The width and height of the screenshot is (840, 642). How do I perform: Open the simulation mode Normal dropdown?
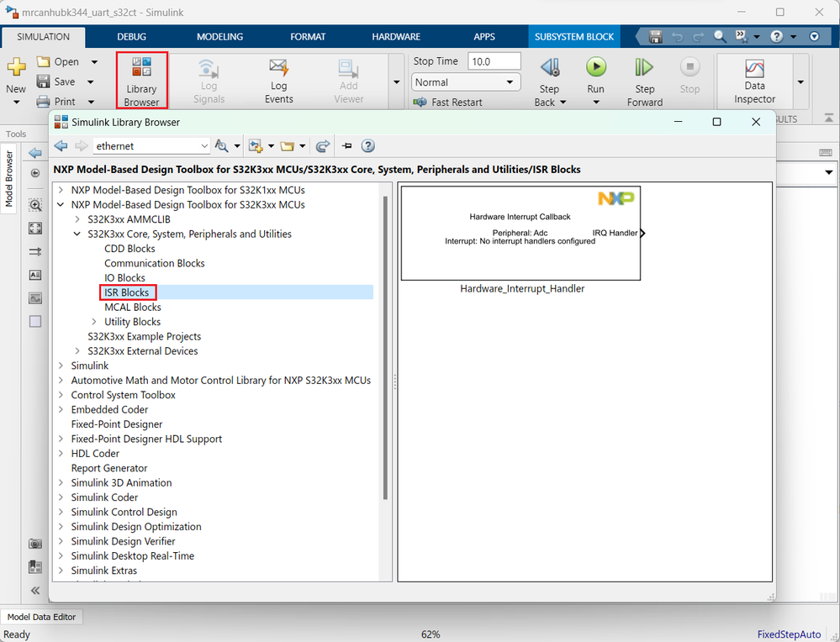[466, 82]
